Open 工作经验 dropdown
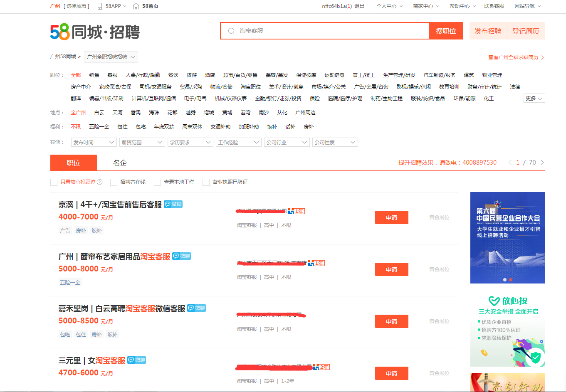 click(239, 142)
